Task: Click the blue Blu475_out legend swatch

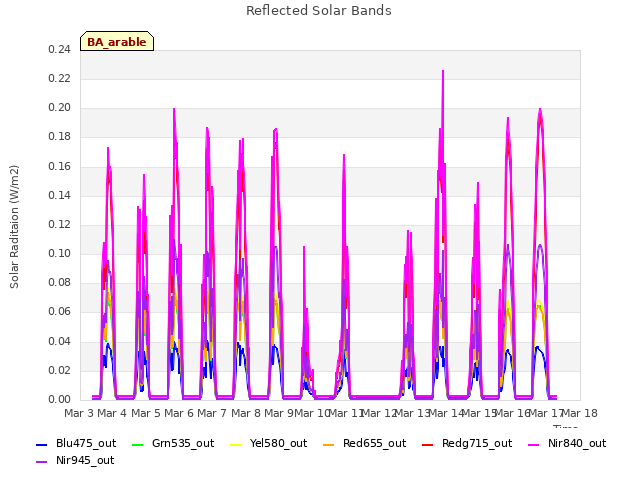Action: [42, 444]
